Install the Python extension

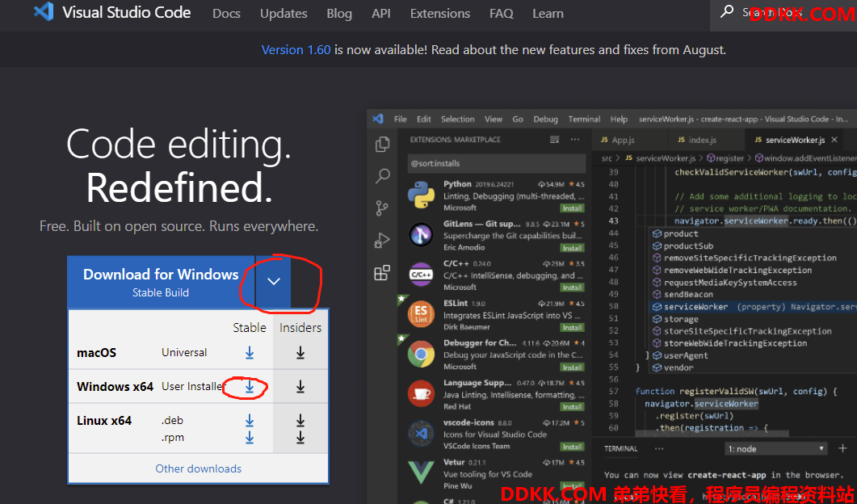click(x=572, y=208)
